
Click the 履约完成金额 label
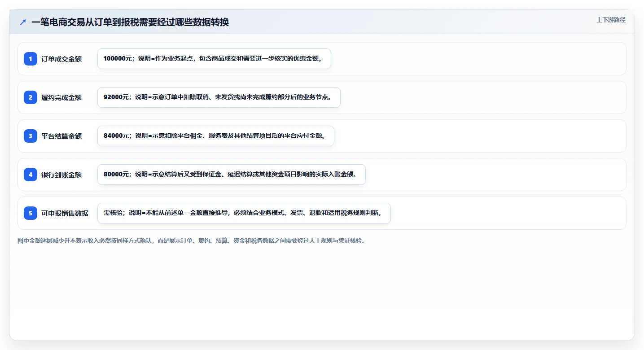(x=61, y=97)
